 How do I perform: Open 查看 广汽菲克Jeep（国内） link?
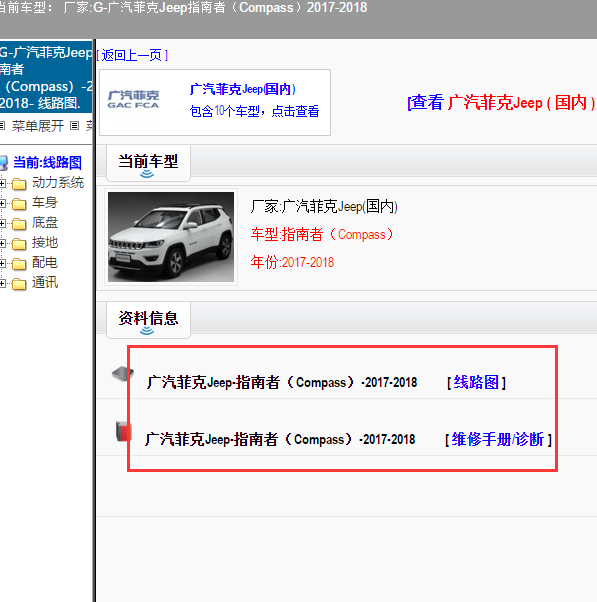(x=501, y=103)
